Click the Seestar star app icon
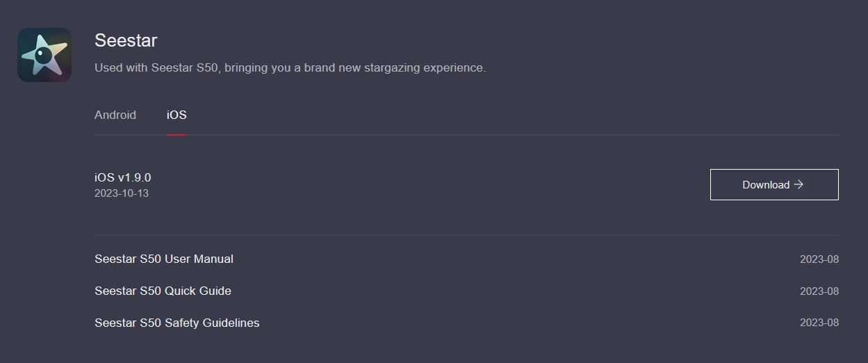This screenshot has height=363, width=868. tap(44, 55)
